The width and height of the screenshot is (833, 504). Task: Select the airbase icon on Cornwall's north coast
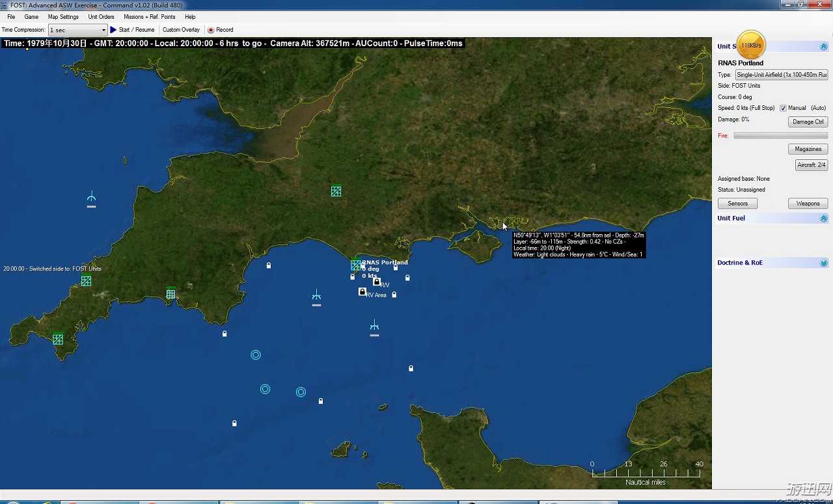pos(86,281)
